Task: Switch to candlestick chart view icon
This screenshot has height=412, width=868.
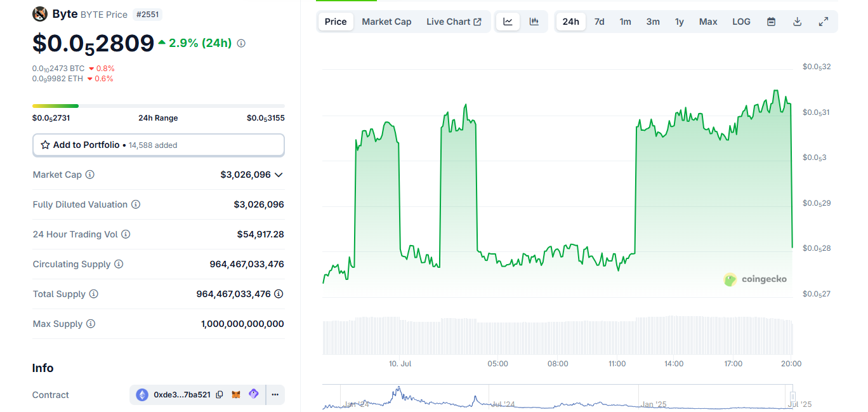Action: [x=534, y=22]
